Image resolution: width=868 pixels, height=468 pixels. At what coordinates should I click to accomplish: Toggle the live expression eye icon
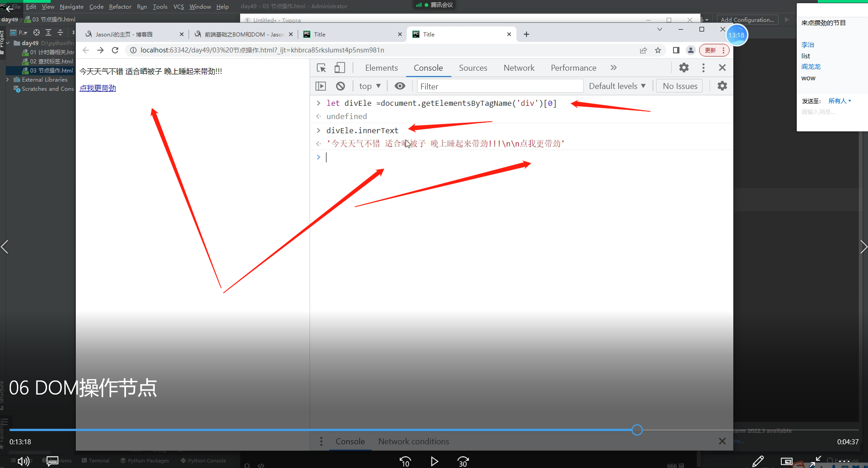[400, 86]
